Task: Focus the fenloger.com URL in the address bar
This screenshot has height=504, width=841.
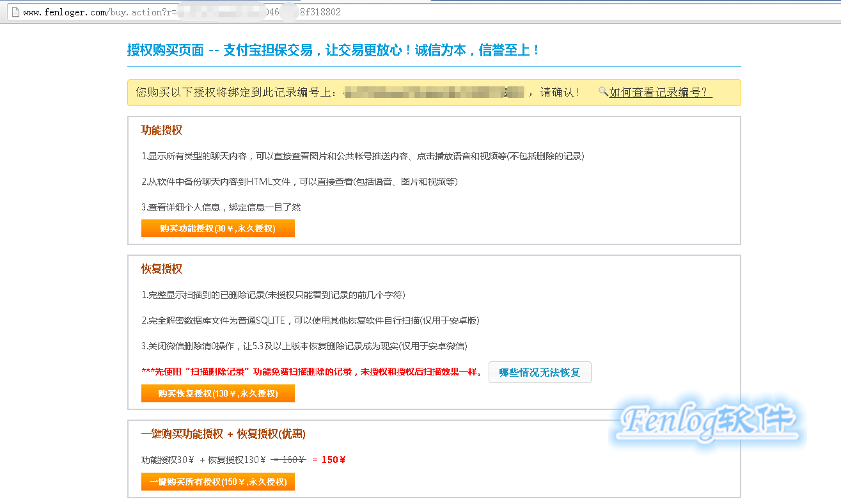Action: (182, 12)
